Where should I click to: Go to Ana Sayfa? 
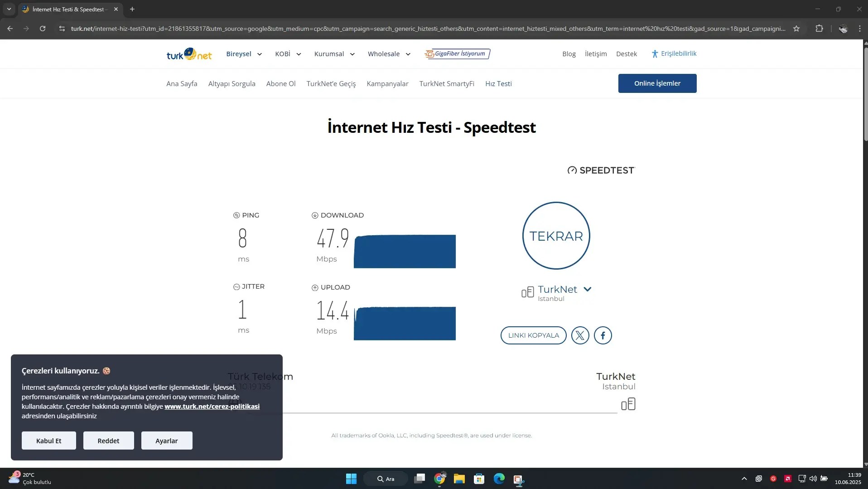[182, 84]
